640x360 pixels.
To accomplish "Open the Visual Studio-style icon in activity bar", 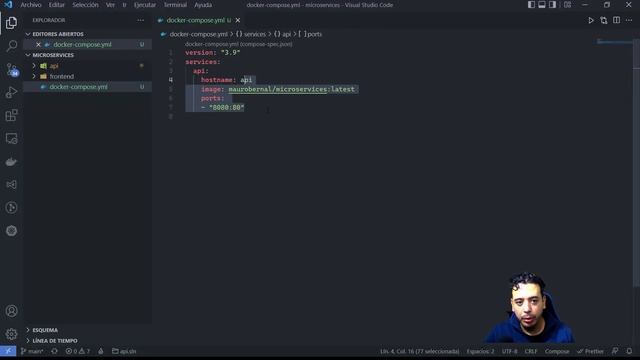I will [11, 184].
